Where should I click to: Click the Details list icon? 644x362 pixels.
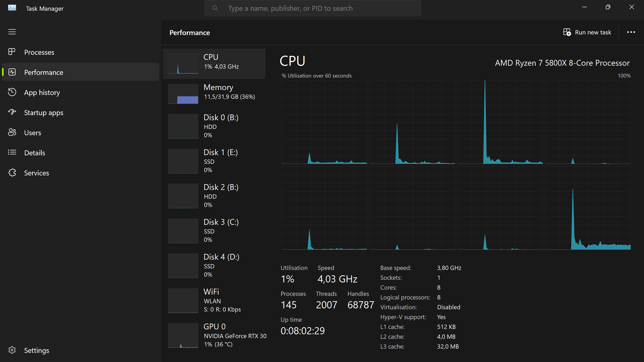(x=12, y=152)
